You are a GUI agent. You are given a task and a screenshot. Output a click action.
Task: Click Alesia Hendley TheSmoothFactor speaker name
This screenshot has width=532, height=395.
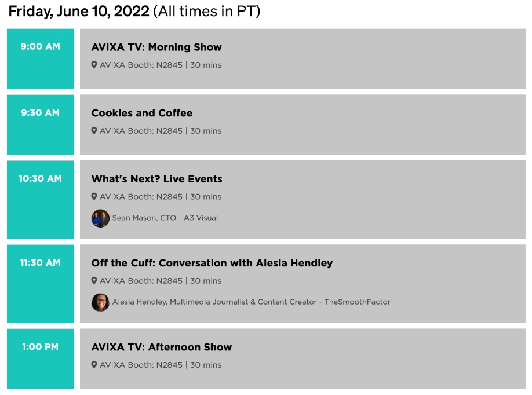252,302
